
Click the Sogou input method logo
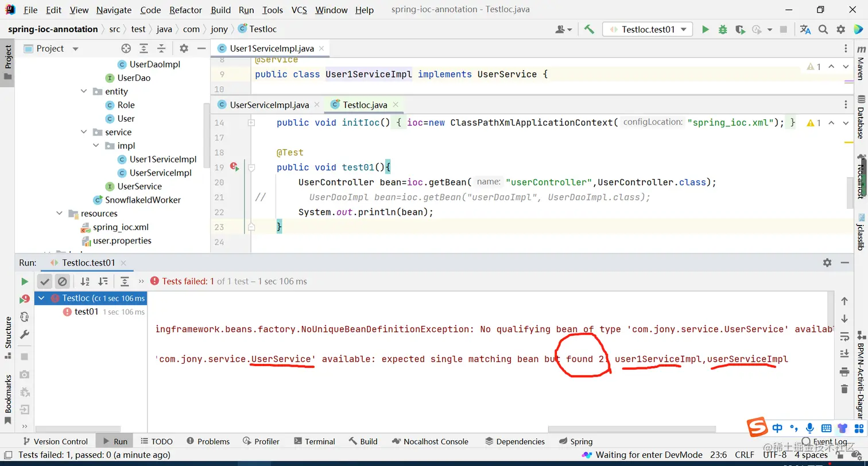pos(757,428)
